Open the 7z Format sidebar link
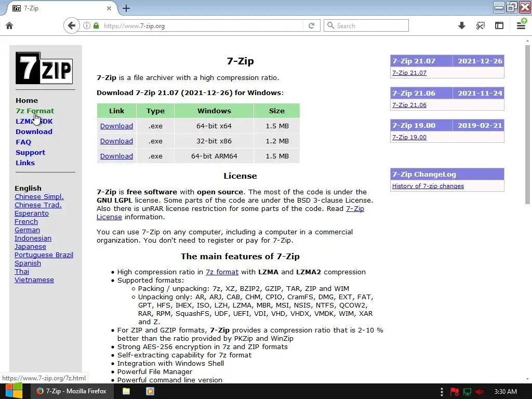This screenshot has width=532, height=399. pyautogui.click(x=35, y=111)
